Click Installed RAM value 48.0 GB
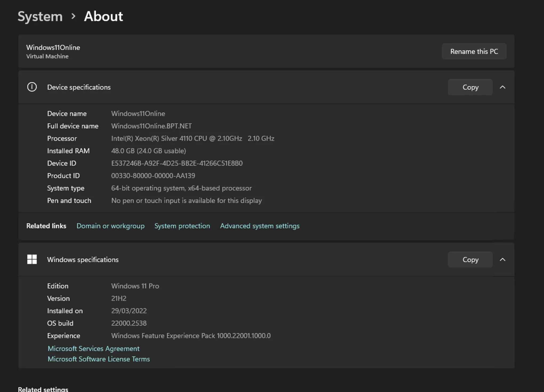The image size is (544, 392). [x=149, y=151]
